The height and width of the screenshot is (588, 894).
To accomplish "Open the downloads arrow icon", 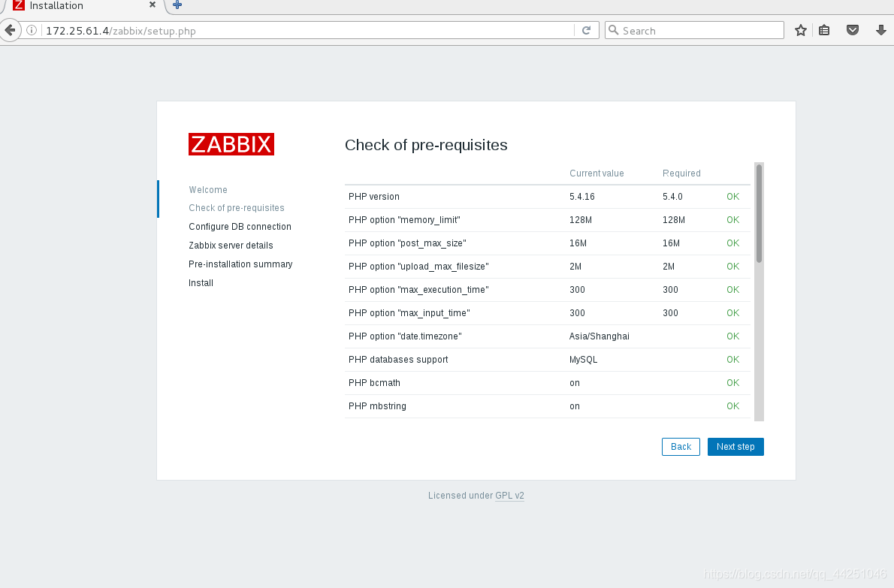I will [881, 30].
